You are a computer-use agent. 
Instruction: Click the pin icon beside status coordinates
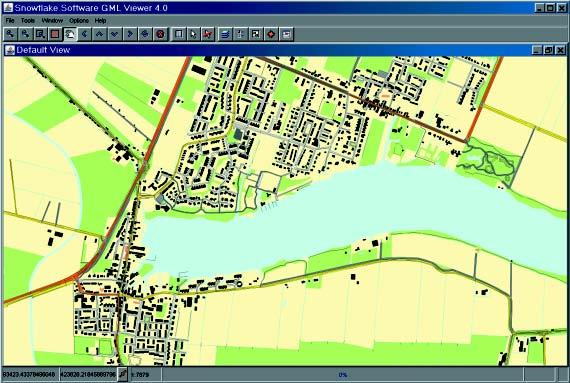(123, 375)
